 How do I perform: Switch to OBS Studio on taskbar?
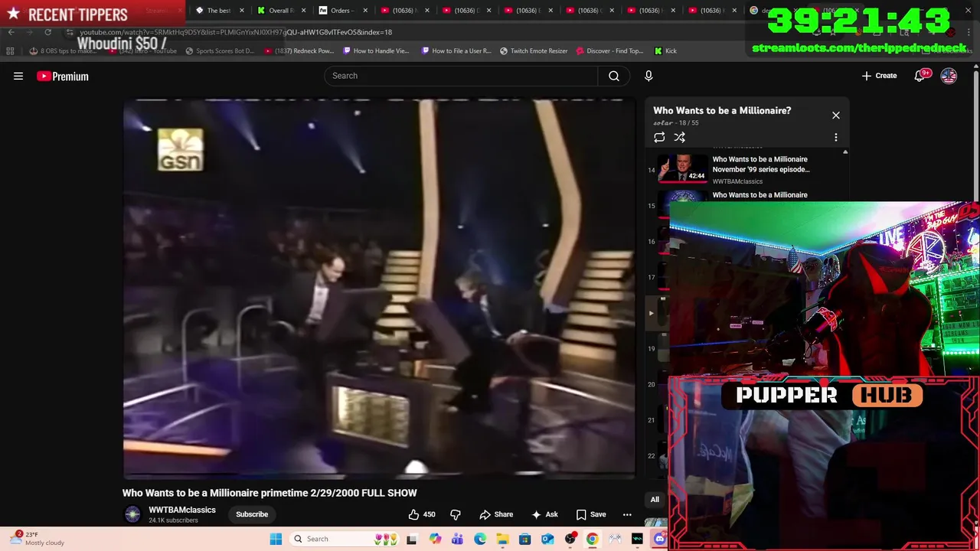pos(570,539)
